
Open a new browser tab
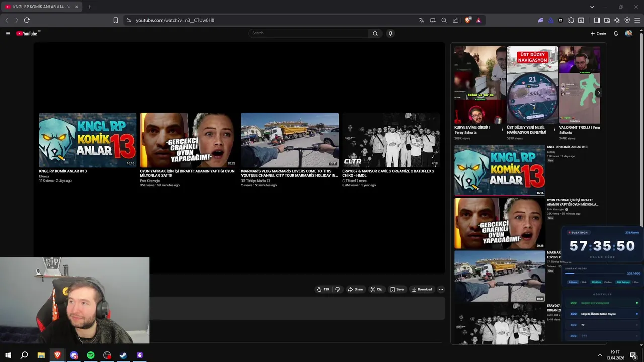tap(89, 7)
